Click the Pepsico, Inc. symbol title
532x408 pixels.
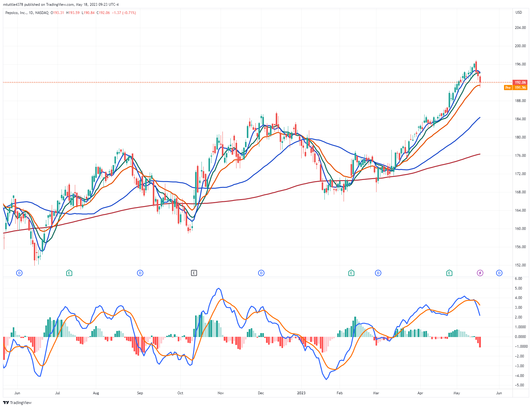pyautogui.click(x=16, y=13)
